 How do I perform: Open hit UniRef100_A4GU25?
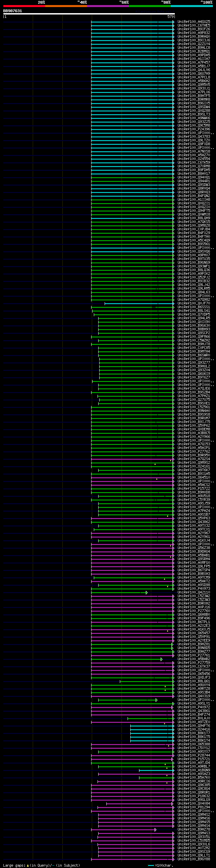194,22
